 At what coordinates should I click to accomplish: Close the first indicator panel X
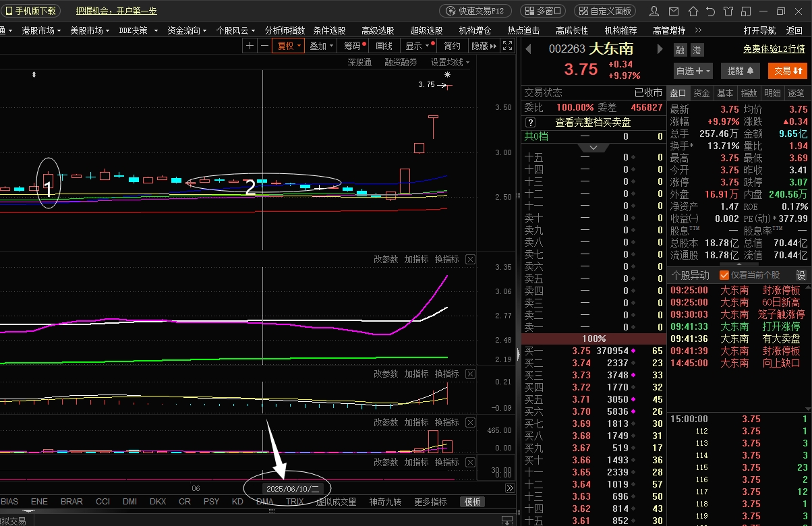coord(470,260)
